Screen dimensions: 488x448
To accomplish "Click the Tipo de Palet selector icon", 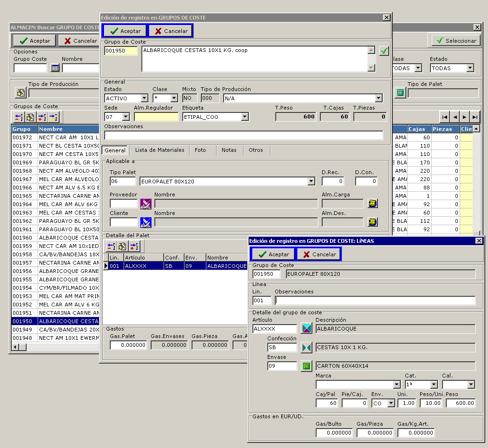I will click(401, 93).
